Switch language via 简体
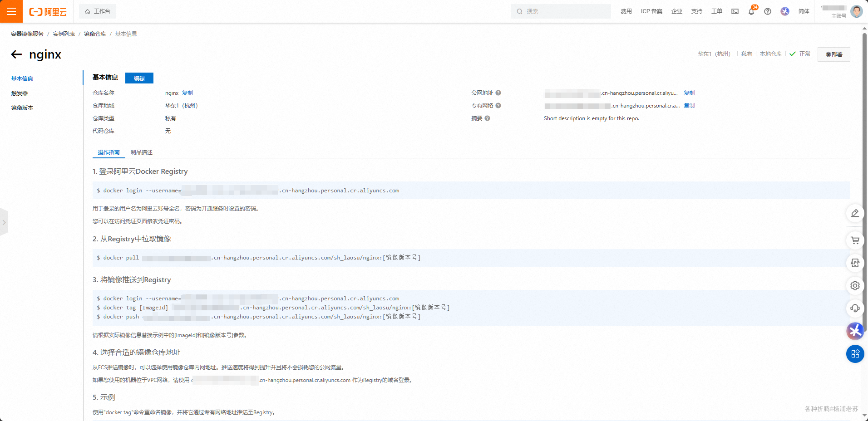868x421 pixels. (x=804, y=11)
